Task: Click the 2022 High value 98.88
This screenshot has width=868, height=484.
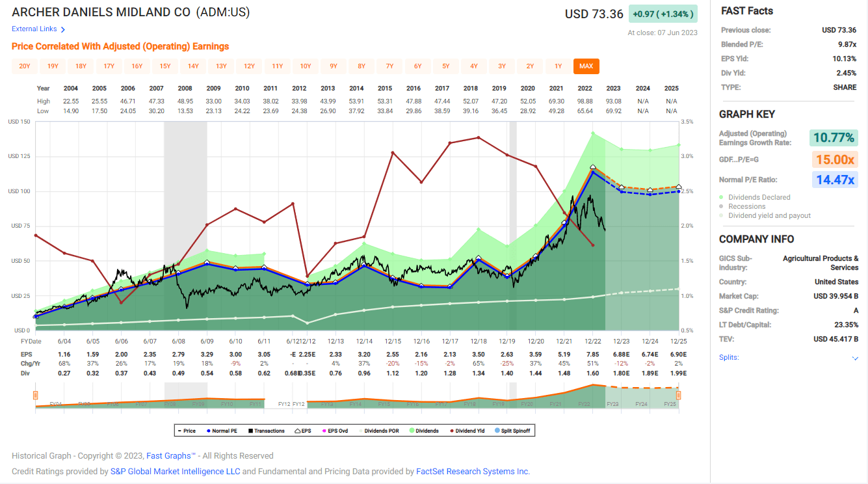Action: (585, 101)
